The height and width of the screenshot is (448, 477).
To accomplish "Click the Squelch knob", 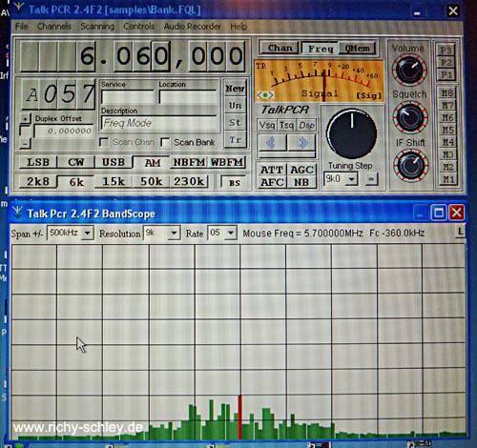I will 409,116.
